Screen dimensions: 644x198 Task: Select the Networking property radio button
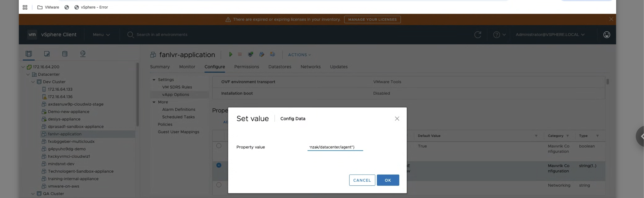[219, 185]
